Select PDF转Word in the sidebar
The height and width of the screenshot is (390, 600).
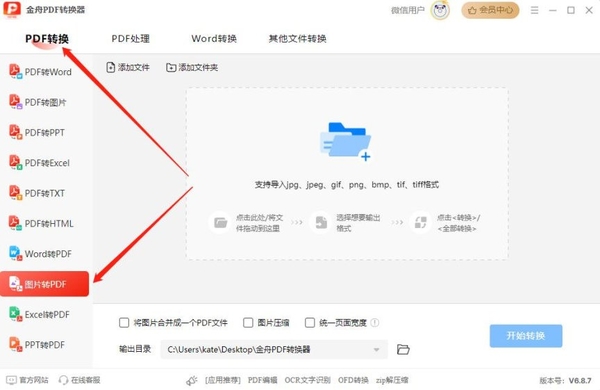[x=41, y=72]
